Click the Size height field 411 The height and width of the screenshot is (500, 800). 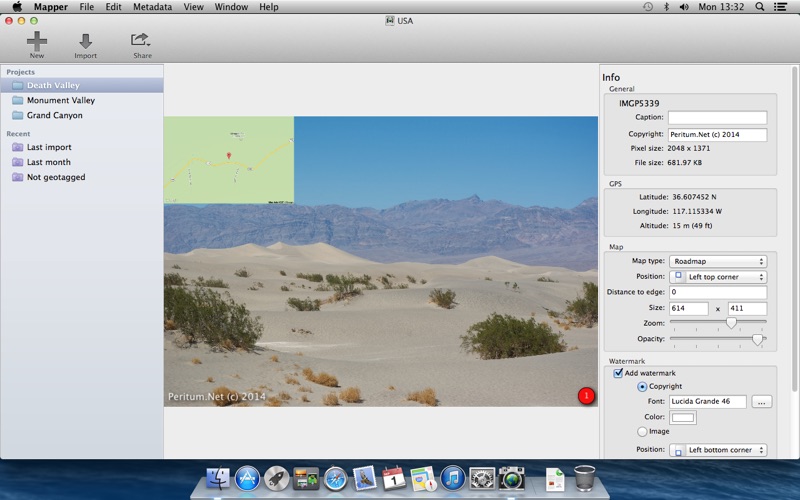pyautogui.click(x=747, y=309)
